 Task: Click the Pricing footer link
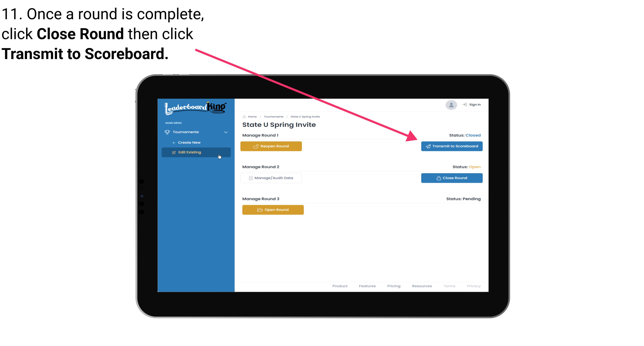(x=394, y=286)
